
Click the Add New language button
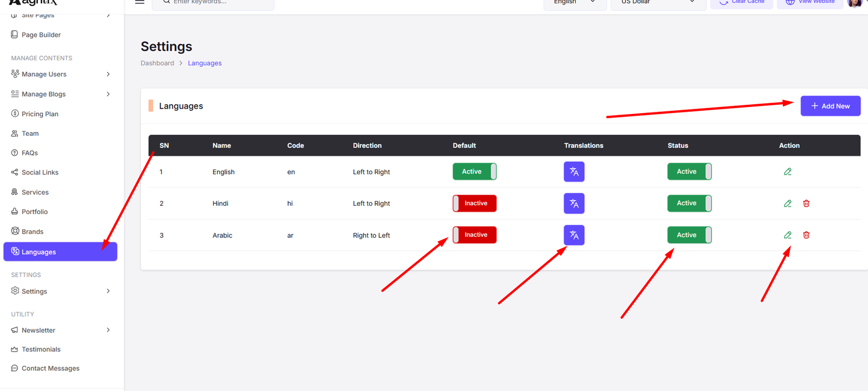(830, 106)
